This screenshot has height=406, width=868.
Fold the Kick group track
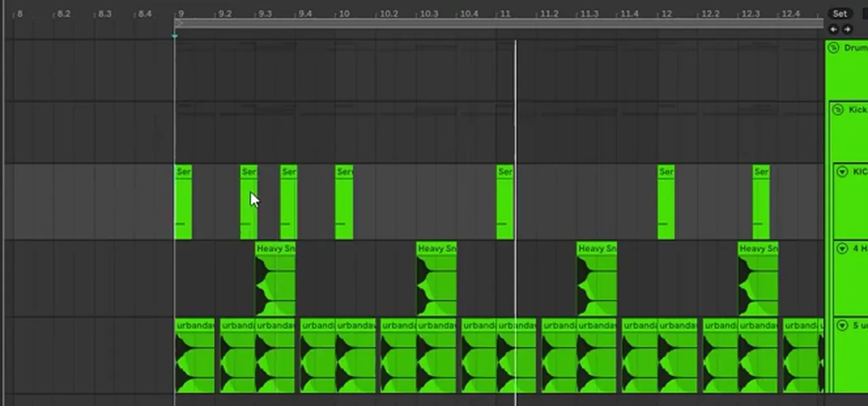point(837,110)
